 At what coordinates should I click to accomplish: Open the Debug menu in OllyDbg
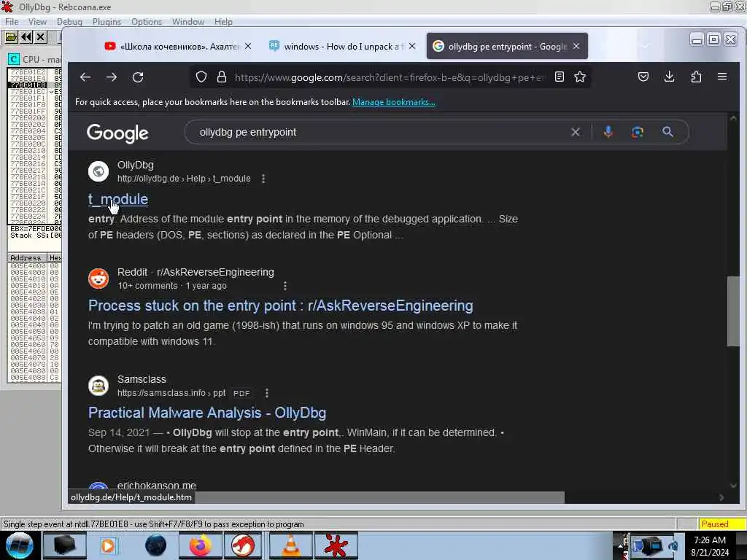point(69,22)
